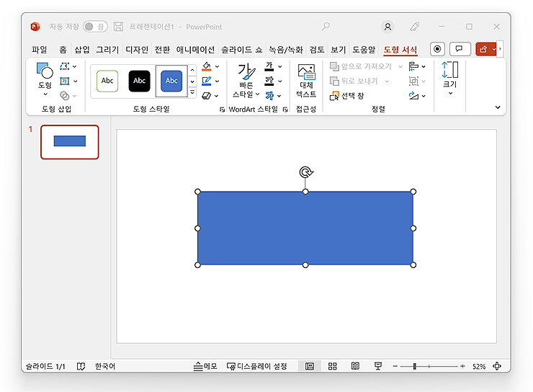Image resolution: width=533 pixels, height=392 pixels.
Task: Click the Text Box icon in 도형 삽입
Action: click(x=65, y=81)
